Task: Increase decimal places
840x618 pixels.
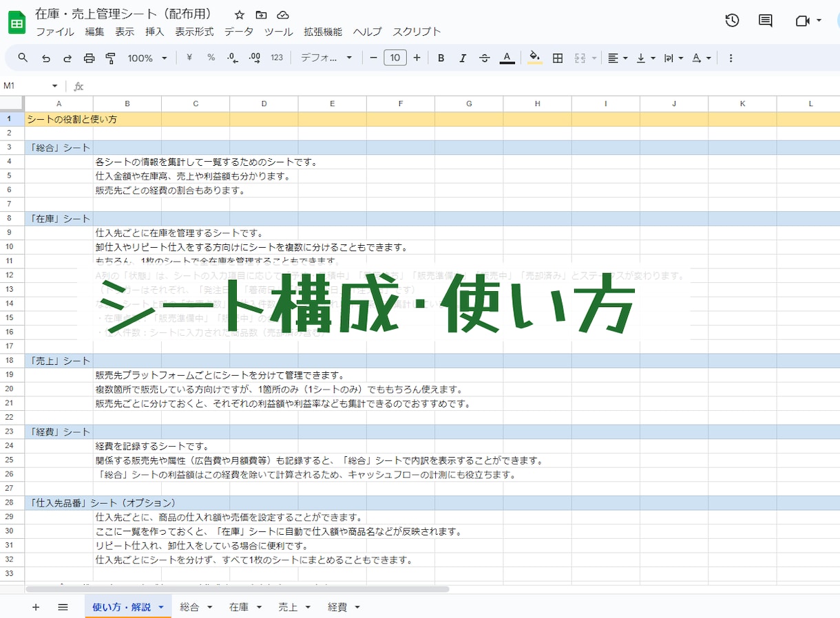Action: click(254, 58)
